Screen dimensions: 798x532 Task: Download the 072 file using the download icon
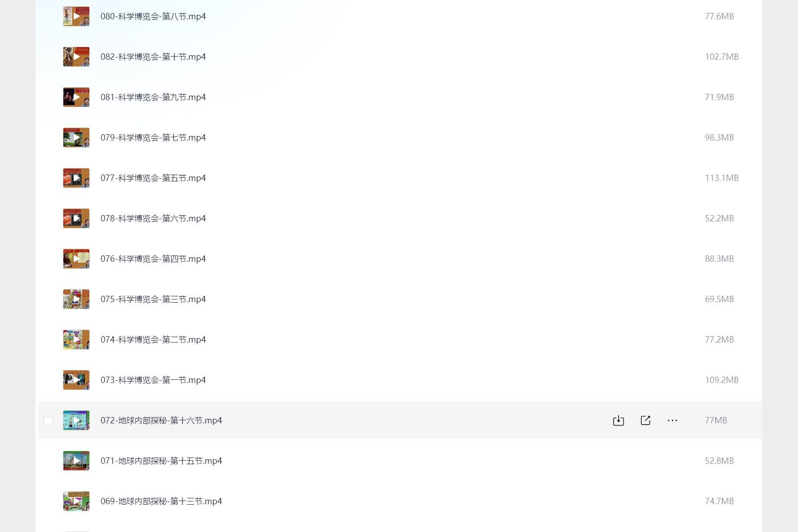pyautogui.click(x=618, y=420)
